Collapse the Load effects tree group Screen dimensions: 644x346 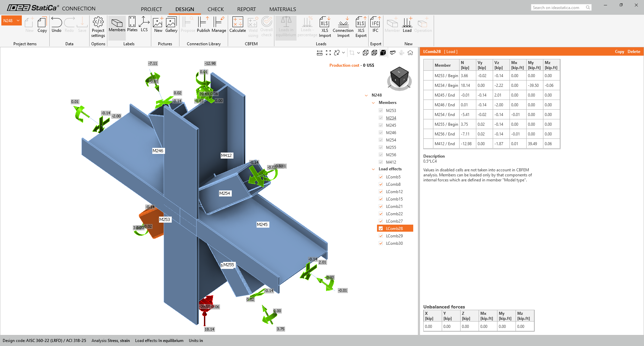coord(373,169)
